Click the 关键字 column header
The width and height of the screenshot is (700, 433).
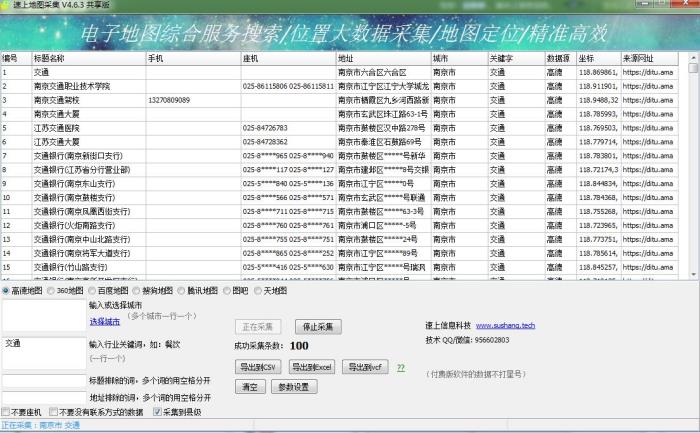tap(516, 58)
